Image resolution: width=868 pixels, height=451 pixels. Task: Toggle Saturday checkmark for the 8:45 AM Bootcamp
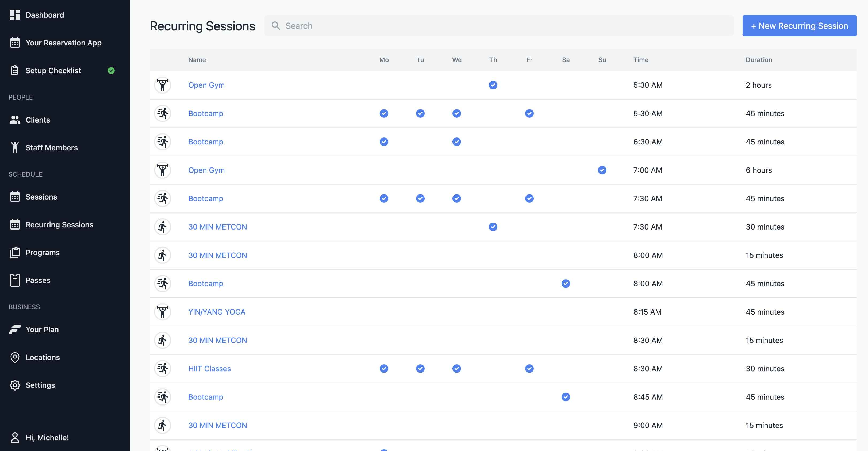pos(565,397)
